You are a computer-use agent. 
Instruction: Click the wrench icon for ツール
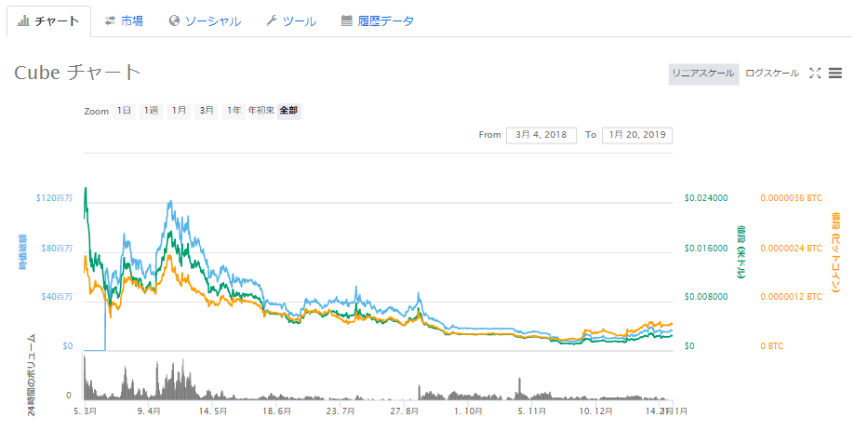point(271,20)
